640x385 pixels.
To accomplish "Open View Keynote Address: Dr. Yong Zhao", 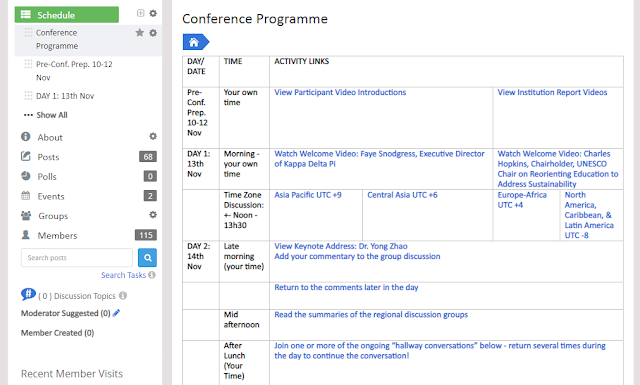I will click(341, 246).
